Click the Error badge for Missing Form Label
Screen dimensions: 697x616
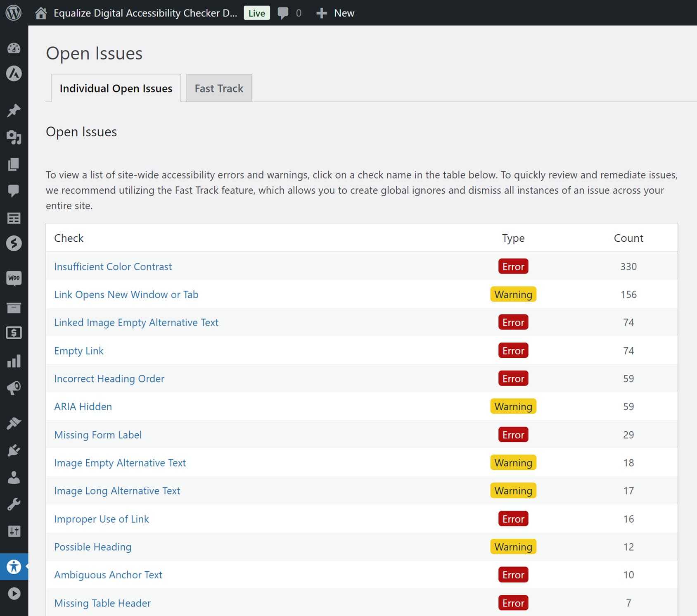[x=513, y=435]
